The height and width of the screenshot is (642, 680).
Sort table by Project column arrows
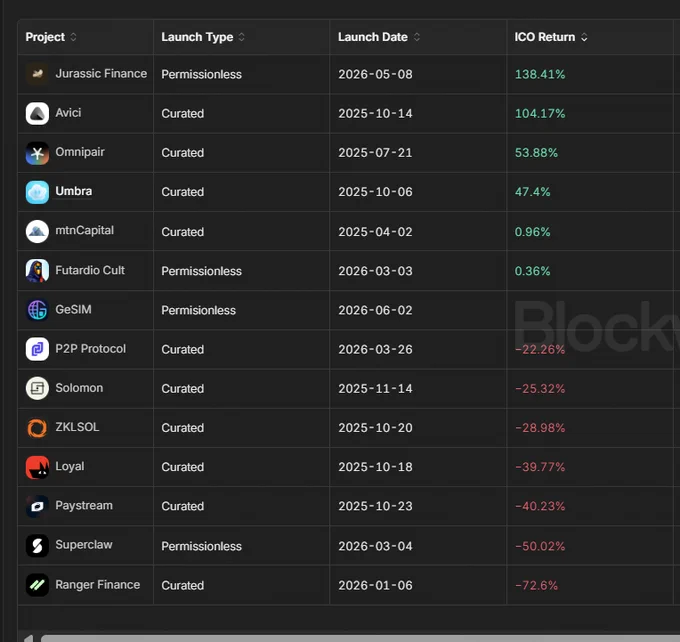(73, 37)
